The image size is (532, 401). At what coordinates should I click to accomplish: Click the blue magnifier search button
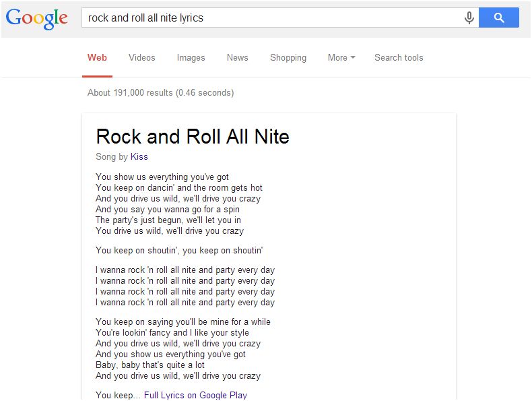tap(499, 18)
